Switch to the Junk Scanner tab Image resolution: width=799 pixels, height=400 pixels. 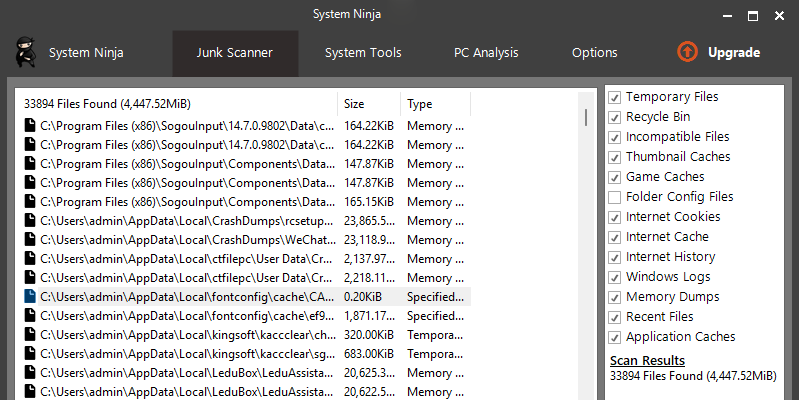click(235, 52)
